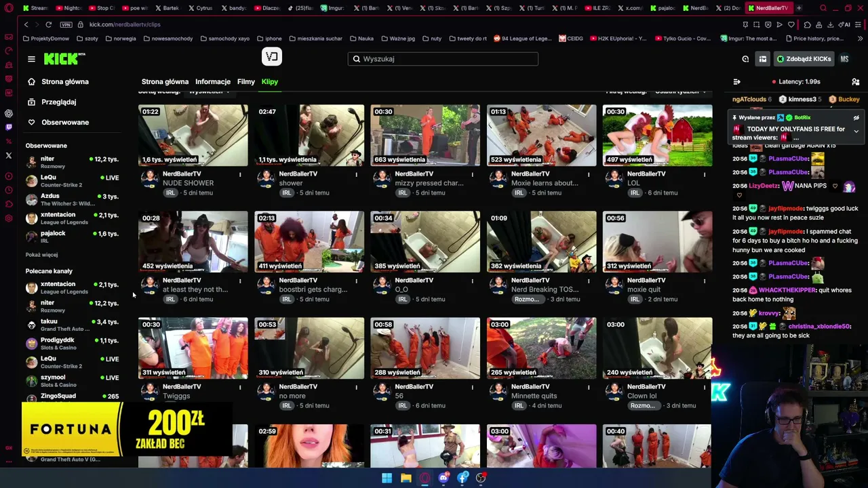Play the 'Minnette quits' clip thumbnail

tap(541, 348)
